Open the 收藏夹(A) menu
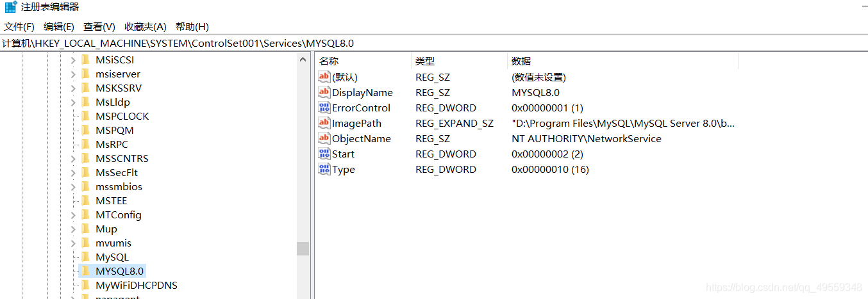The image size is (868, 299). pyautogui.click(x=146, y=27)
